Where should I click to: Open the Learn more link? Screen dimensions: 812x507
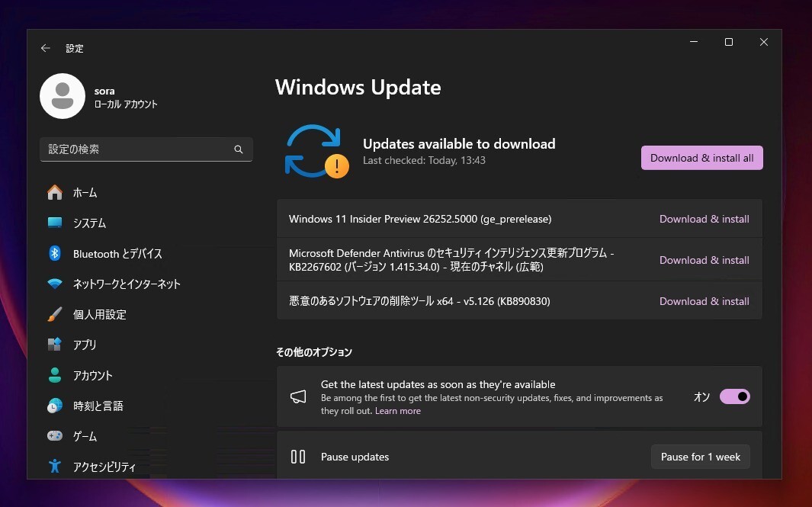[397, 410]
